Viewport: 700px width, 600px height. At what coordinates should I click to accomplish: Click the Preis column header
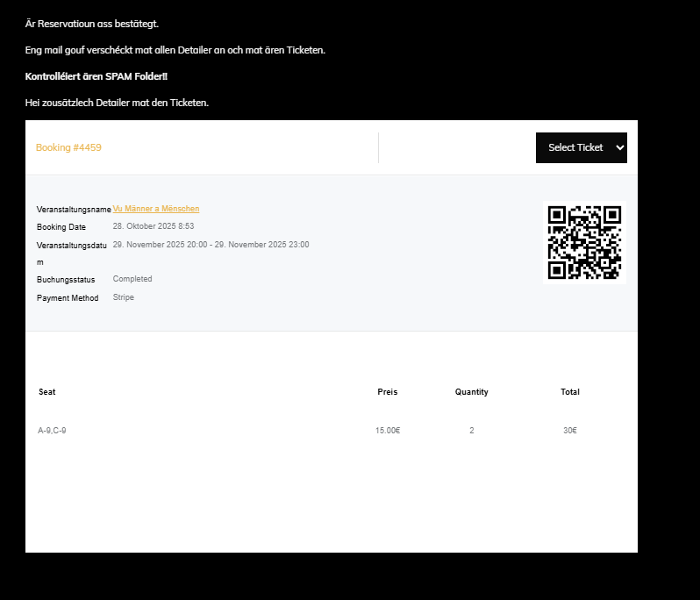tap(387, 392)
